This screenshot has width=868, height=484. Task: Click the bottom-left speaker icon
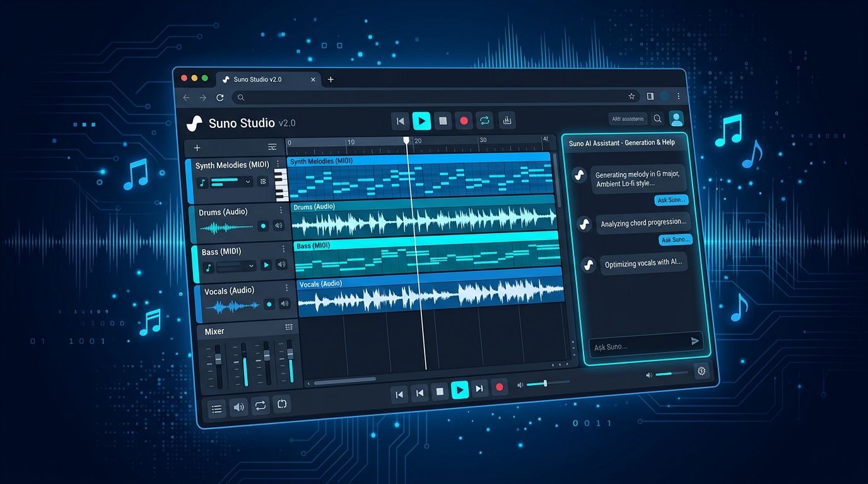(238, 407)
